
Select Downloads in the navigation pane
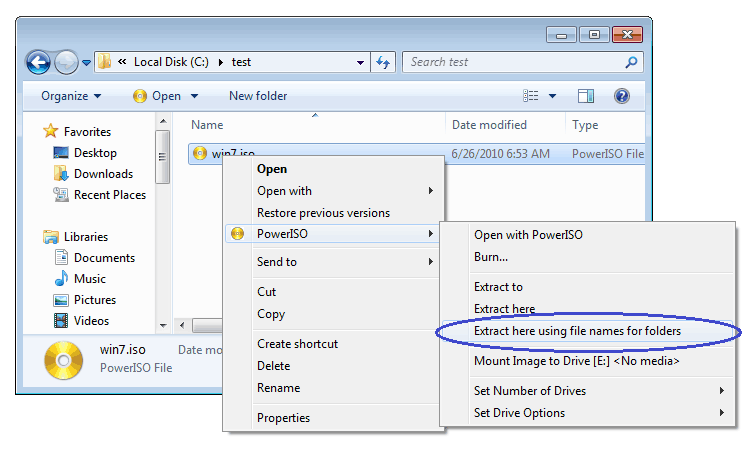coord(103,174)
